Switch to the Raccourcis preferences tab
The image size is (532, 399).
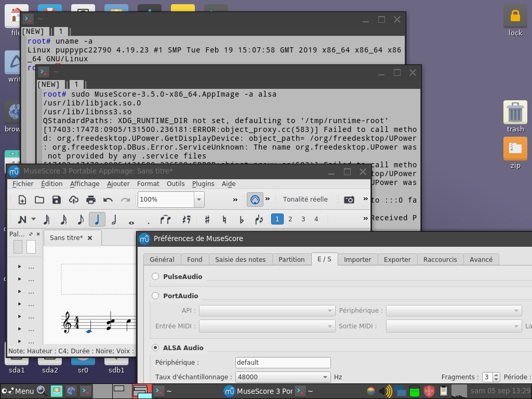[440, 259]
